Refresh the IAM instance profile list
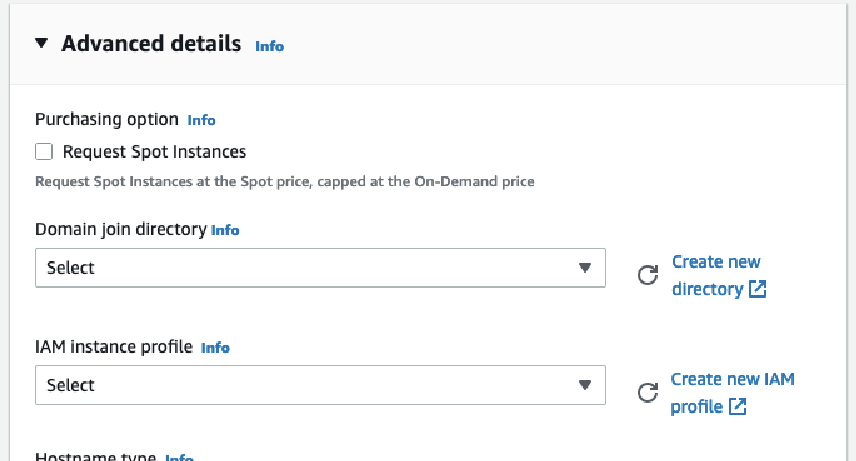 point(647,392)
